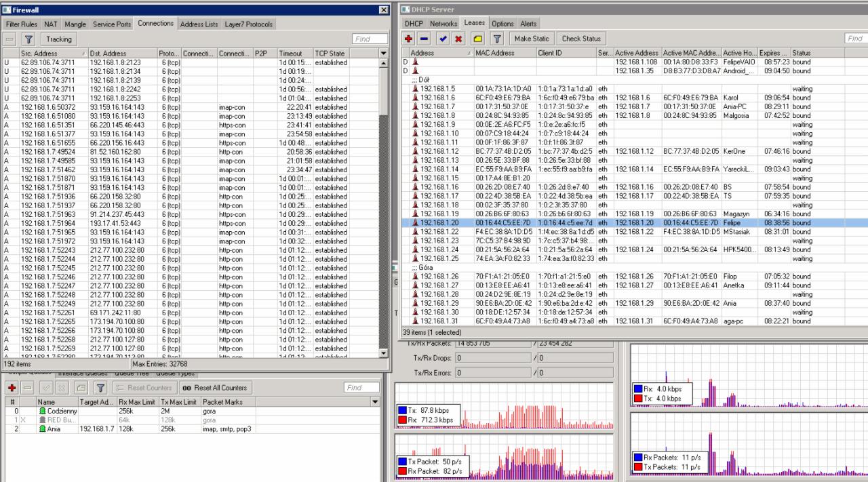
Task: Click lease icon of Android_ dynamic lease row
Action: [415, 71]
